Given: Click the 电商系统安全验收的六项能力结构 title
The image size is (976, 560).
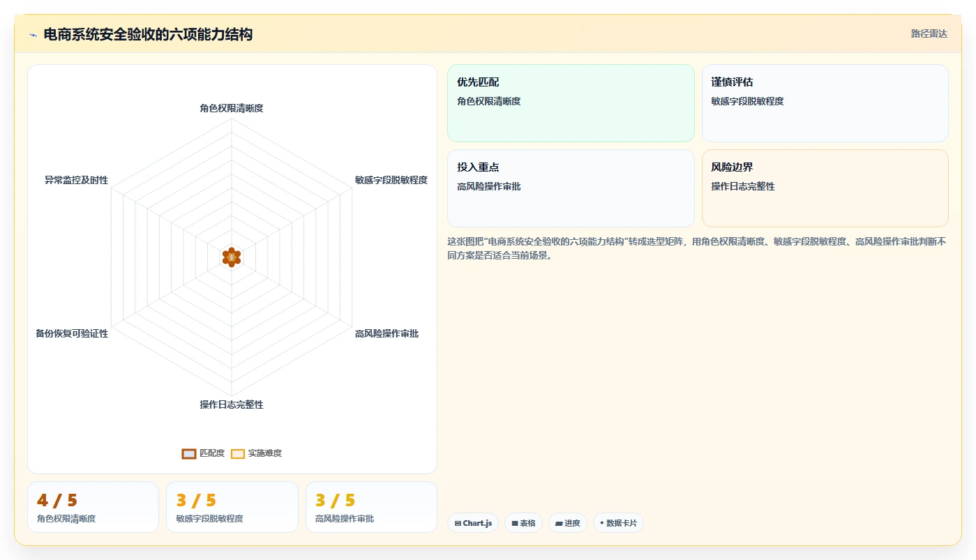Looking at the screenshot, I should coord(148,34).
